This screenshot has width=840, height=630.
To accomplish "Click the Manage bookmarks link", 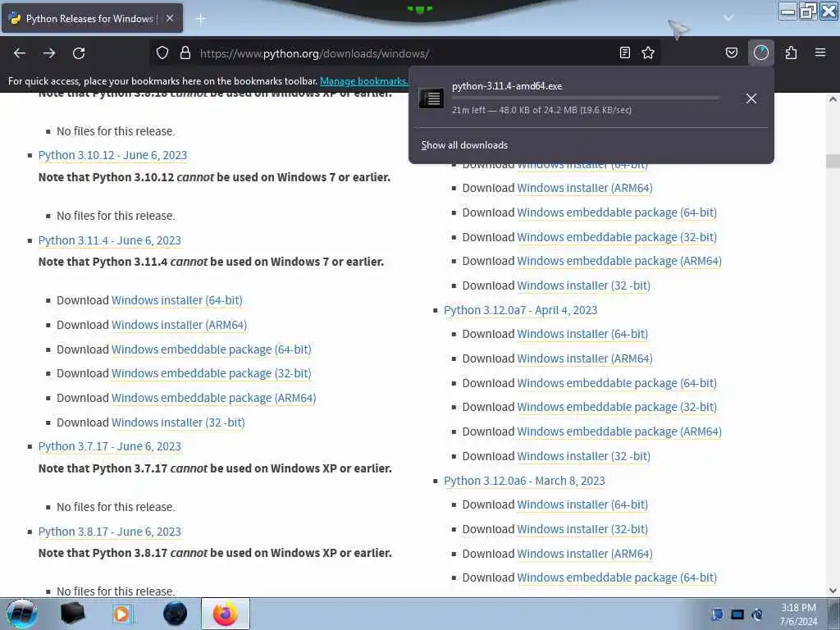I will pos(363,81).
